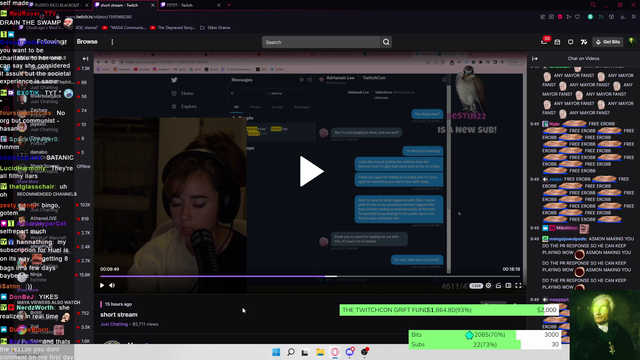The width and height of the screenshot is (640, 360).
Task: Click the red shield ad blocker icon
Action: pos(560,17)
